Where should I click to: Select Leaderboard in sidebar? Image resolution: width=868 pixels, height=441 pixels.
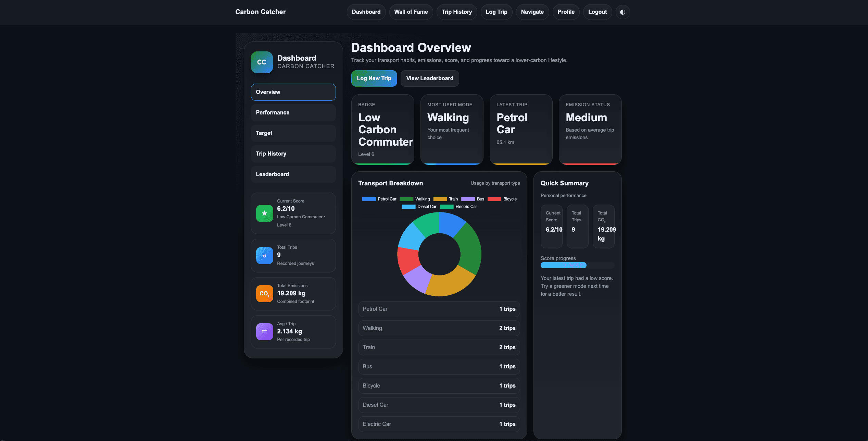click(x=293, y=174)
